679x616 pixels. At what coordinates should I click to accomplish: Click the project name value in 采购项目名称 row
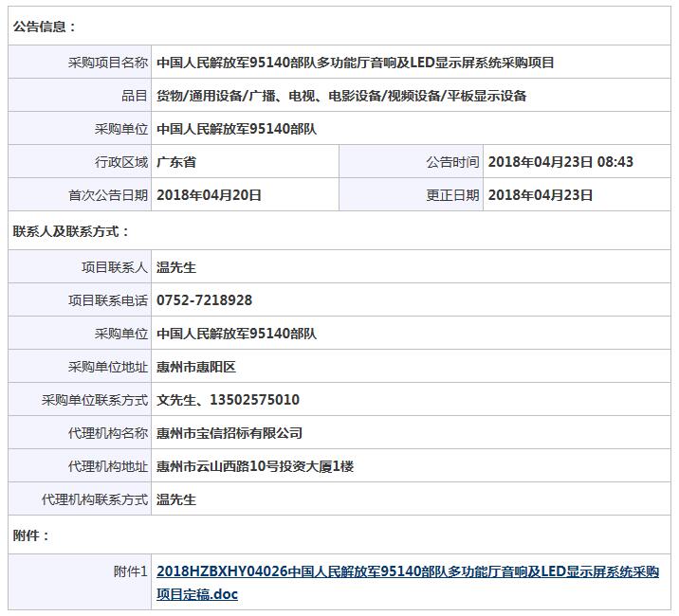pyautogui.click(x=355, y=63)
